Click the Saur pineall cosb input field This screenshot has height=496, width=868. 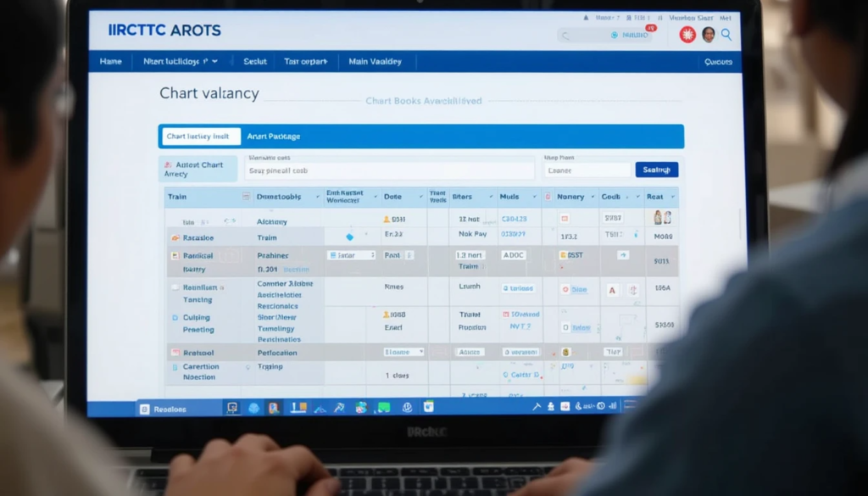click(389, 170)
